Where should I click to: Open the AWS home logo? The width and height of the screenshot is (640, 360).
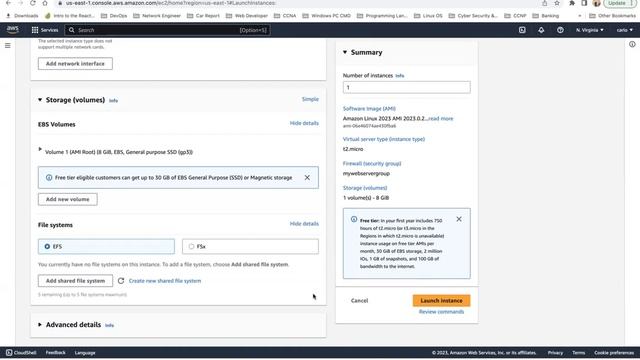13,30
